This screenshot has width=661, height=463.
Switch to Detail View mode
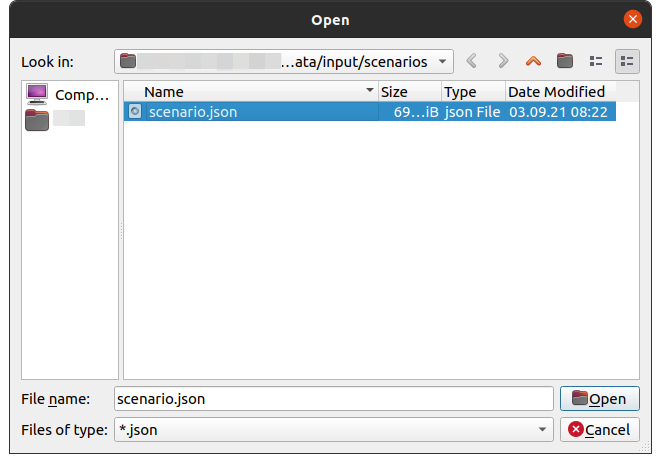627,61
